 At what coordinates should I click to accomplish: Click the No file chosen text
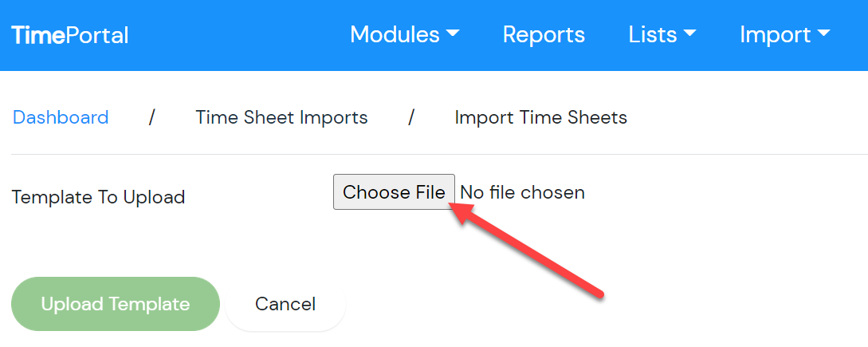[523, 192]
